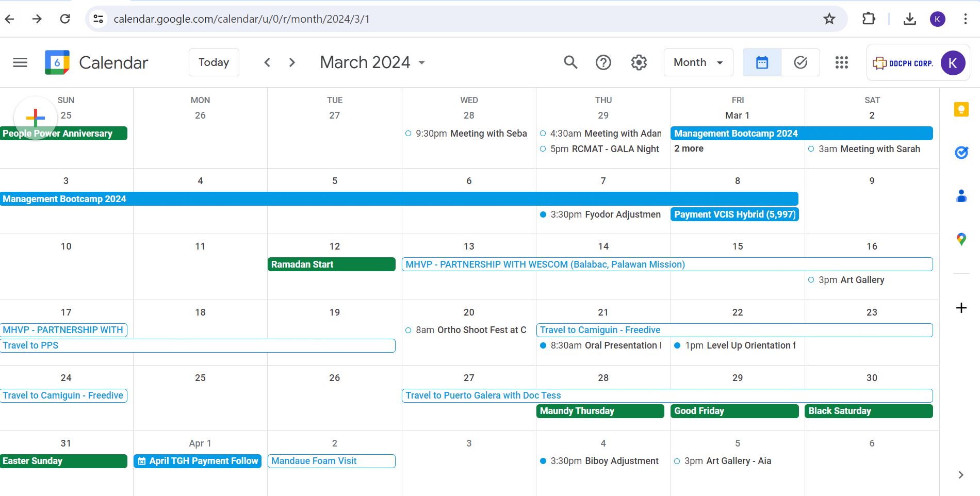
Task: Expand the '2 more' events on Mar 1
Action: tap(689, 148)
